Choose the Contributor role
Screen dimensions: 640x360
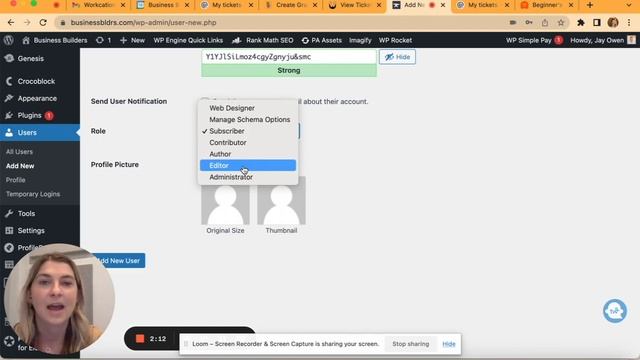pos(248,142)
